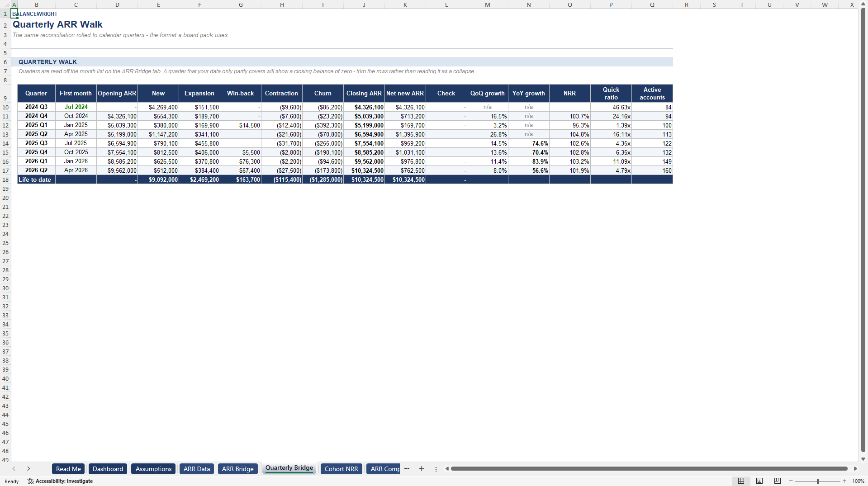The image size is (868, 486).
Task: Select Closing ARR $8,585,200 cell
Action: pos(364,152)
